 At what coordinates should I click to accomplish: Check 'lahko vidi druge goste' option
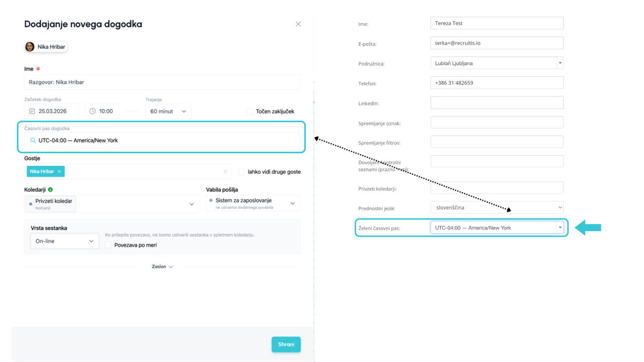(x=241, y=172)
